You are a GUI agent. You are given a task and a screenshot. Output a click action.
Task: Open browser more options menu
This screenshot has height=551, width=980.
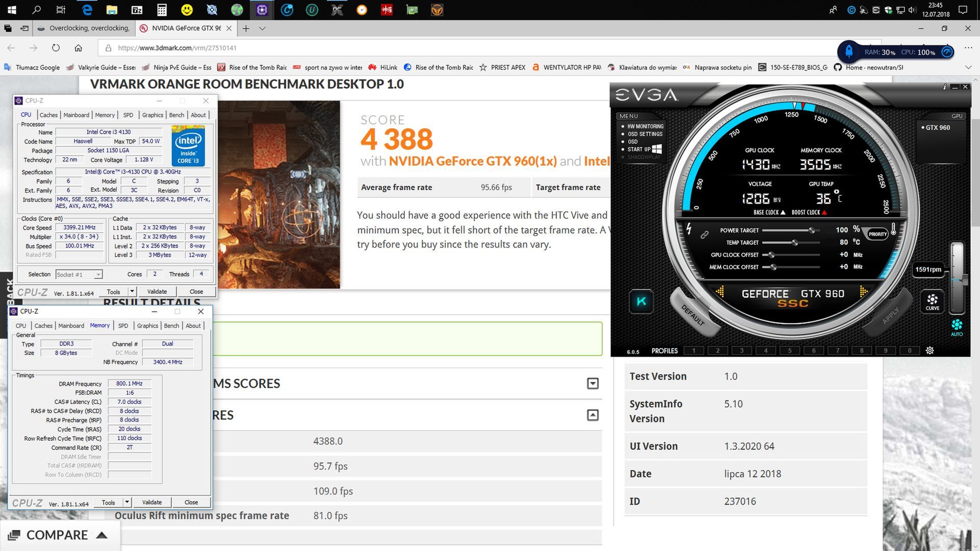(968, 48)
